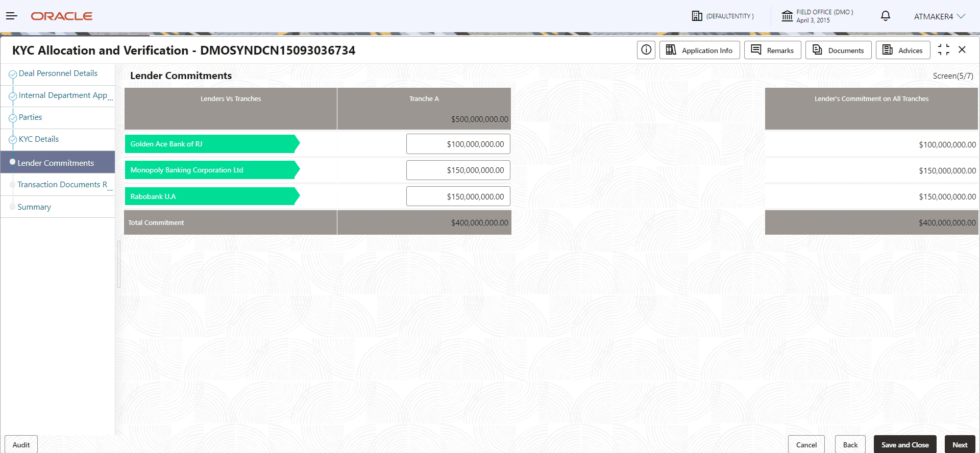Click Save and Close
980x453 pixels.
905,444
